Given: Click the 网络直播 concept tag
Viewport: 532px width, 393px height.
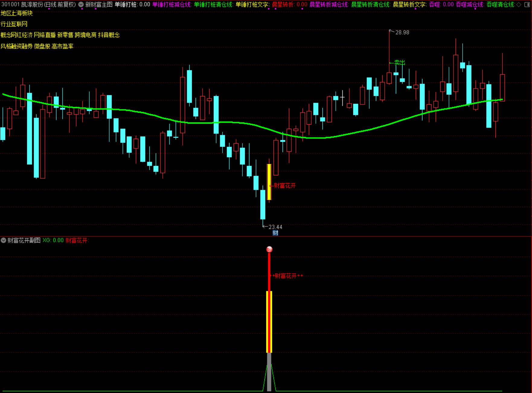Looking at the screenshot, I should tap(45, 35).
